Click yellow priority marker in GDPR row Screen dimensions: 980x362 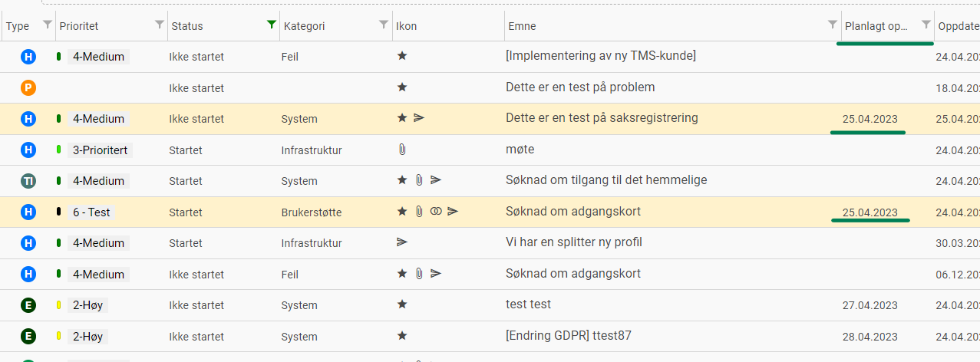click(59, 336)
